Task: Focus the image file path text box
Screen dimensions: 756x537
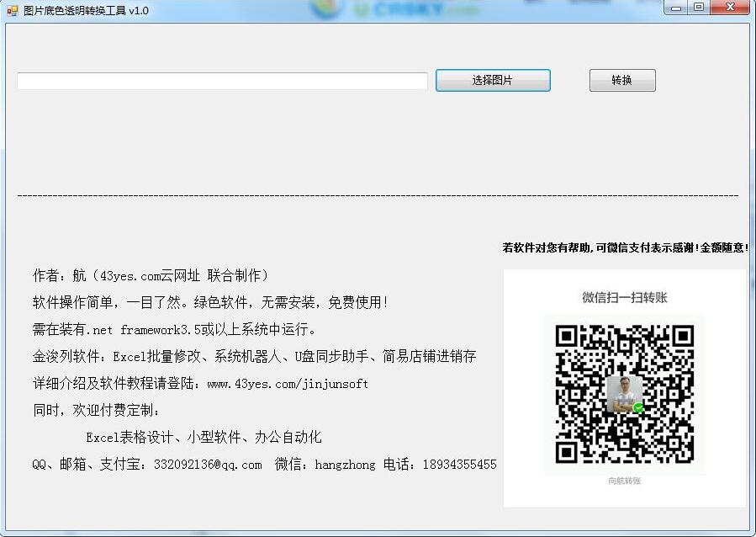Action: tap(222, 82)
